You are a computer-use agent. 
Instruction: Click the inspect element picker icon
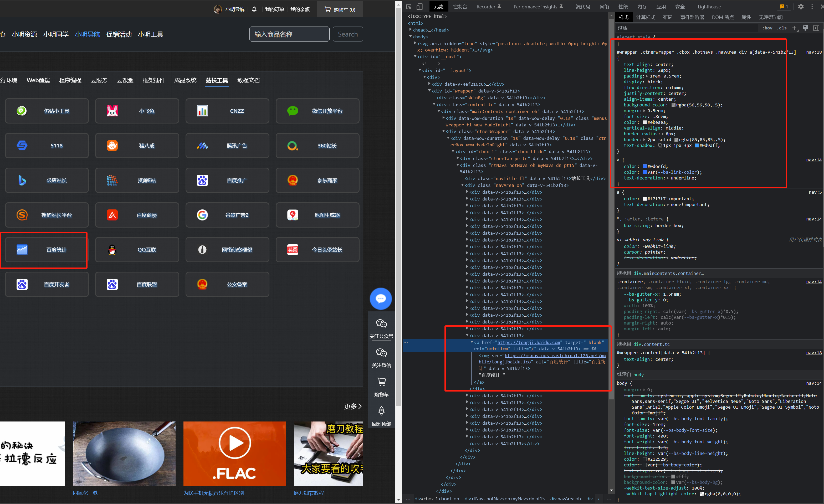point(409,7)
